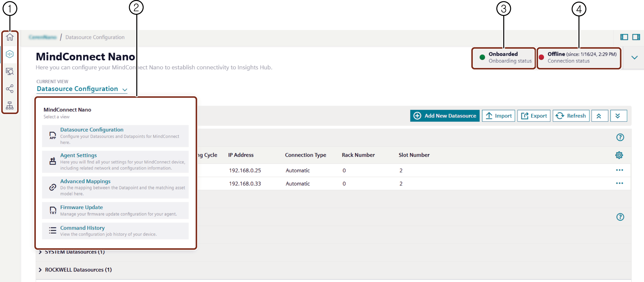Open help icon in the lower section
This screenshot has height=282, width=644.
(620, 217)
